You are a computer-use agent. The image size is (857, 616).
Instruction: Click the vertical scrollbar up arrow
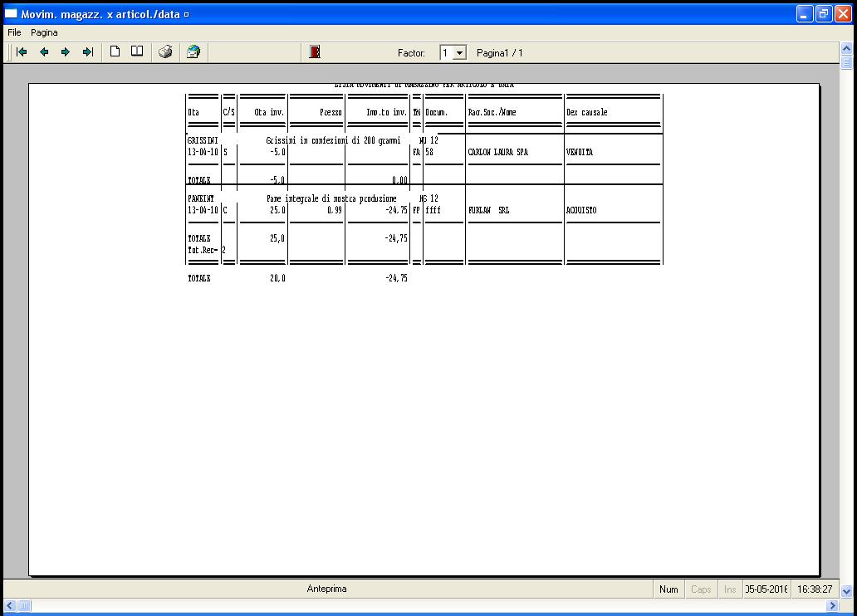(846, 49)
